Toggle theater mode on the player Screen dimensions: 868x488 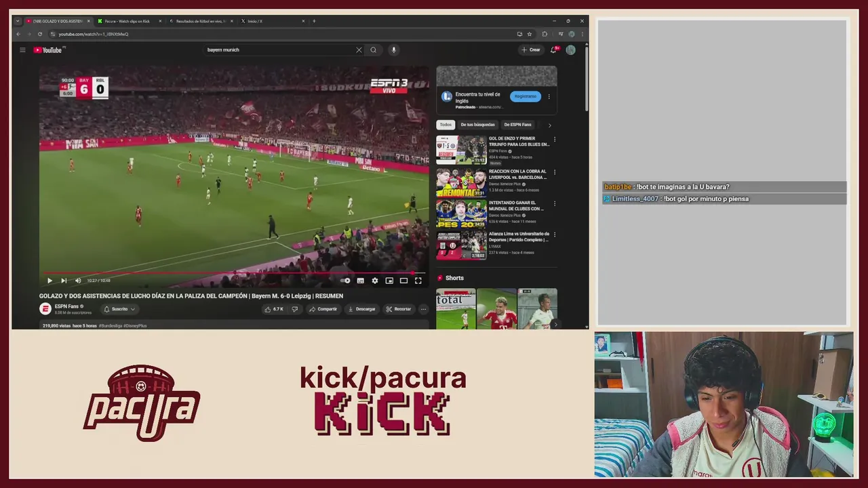[403, 281]
